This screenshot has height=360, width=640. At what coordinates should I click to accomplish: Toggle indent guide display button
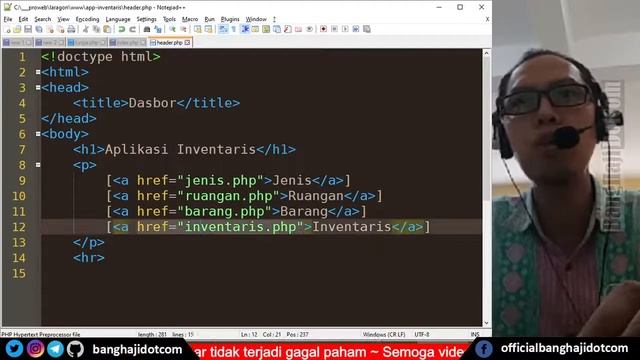click(245, 29)
